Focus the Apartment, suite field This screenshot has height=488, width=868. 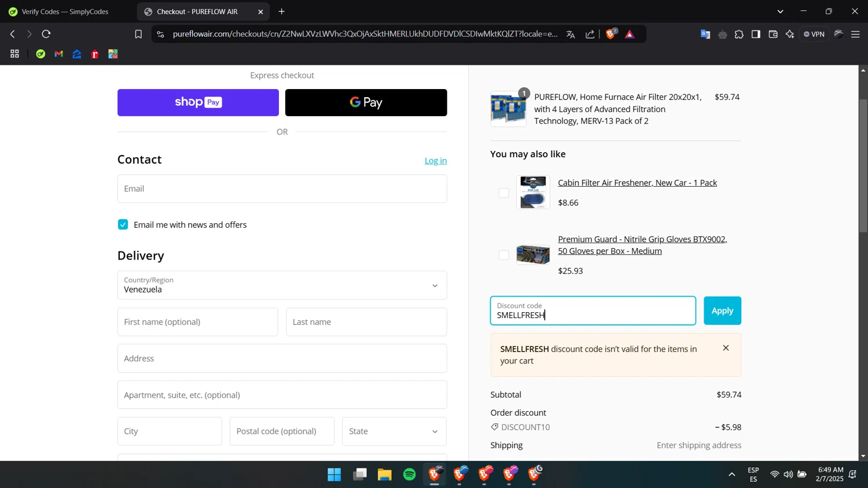[x=282, y=395]
